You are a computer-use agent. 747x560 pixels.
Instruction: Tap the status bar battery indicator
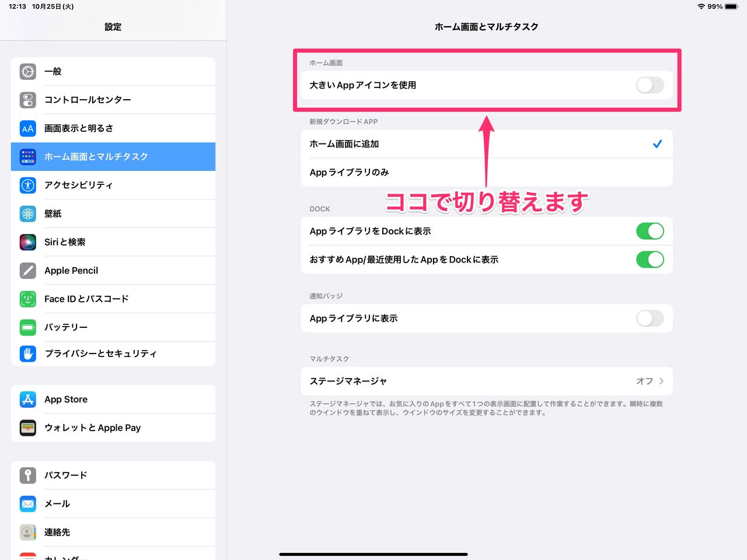click(x=731, y=6)
